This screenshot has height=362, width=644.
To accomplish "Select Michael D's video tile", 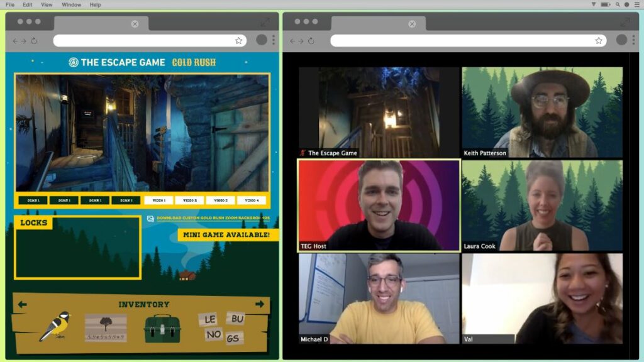I will [379, 299].
